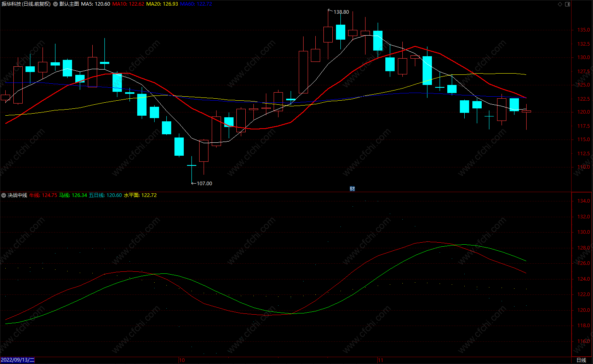Click the 138.80 high price label
The width and height of the screenshot is (593, 364).
341,12
